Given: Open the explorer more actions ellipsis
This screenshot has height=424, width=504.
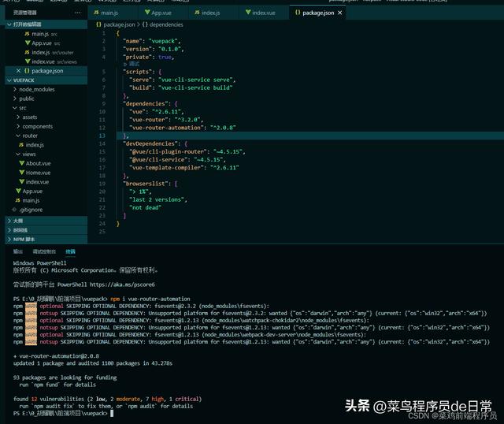Looking at the screenshot, I should (78, 13).
